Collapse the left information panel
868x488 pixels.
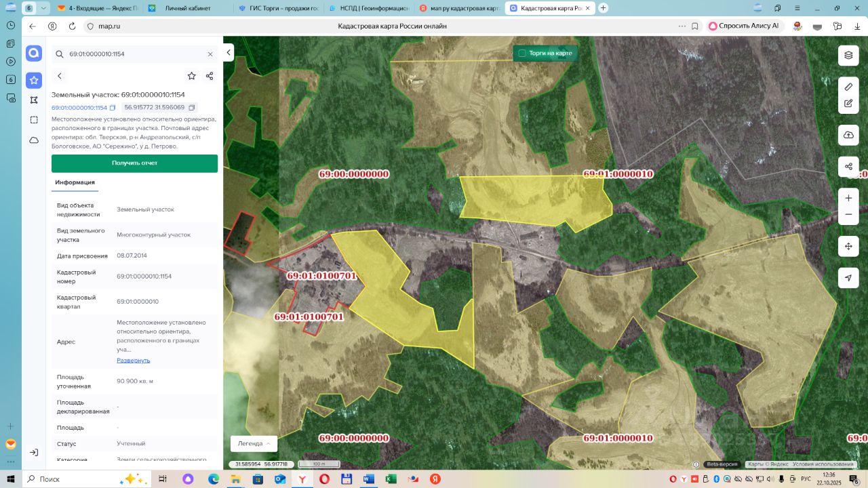click(x=229, y=53)
